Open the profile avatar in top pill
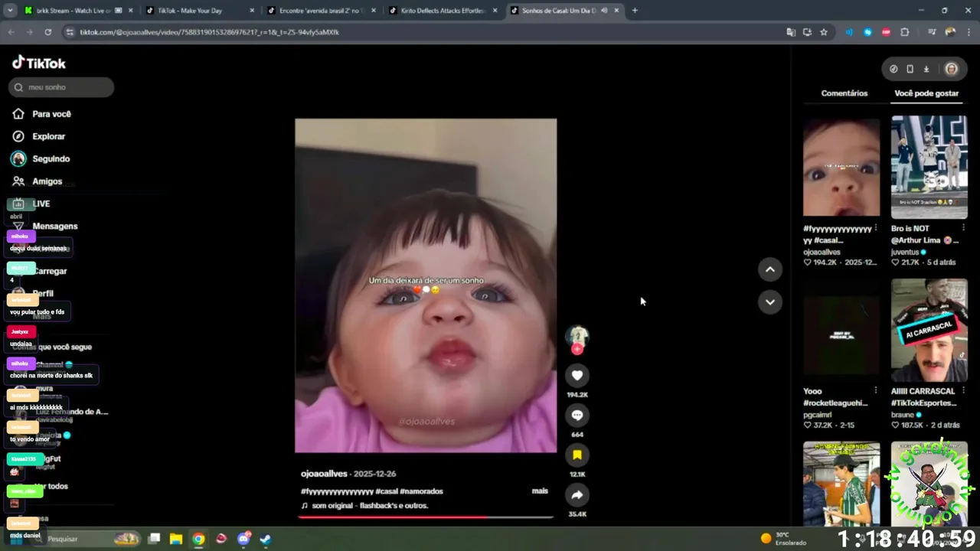The width and height of the screenshot is (980, 551). coord(951,69)
